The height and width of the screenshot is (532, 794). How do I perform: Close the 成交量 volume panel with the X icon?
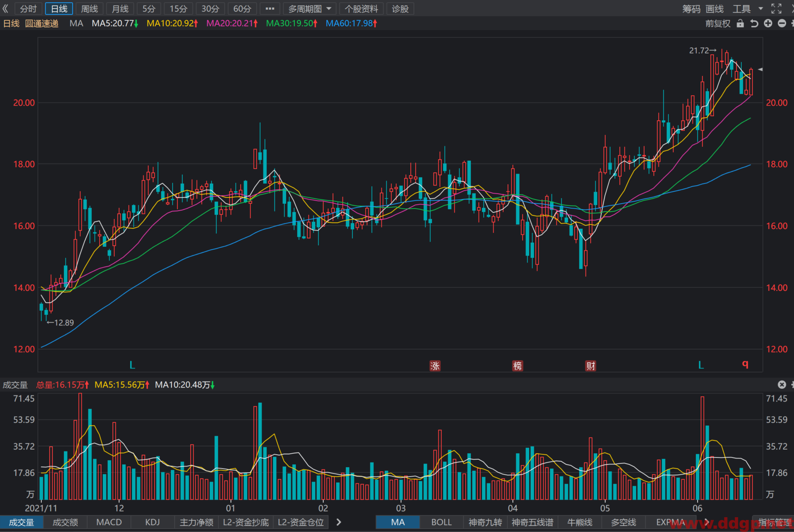(x=782, y=384)
